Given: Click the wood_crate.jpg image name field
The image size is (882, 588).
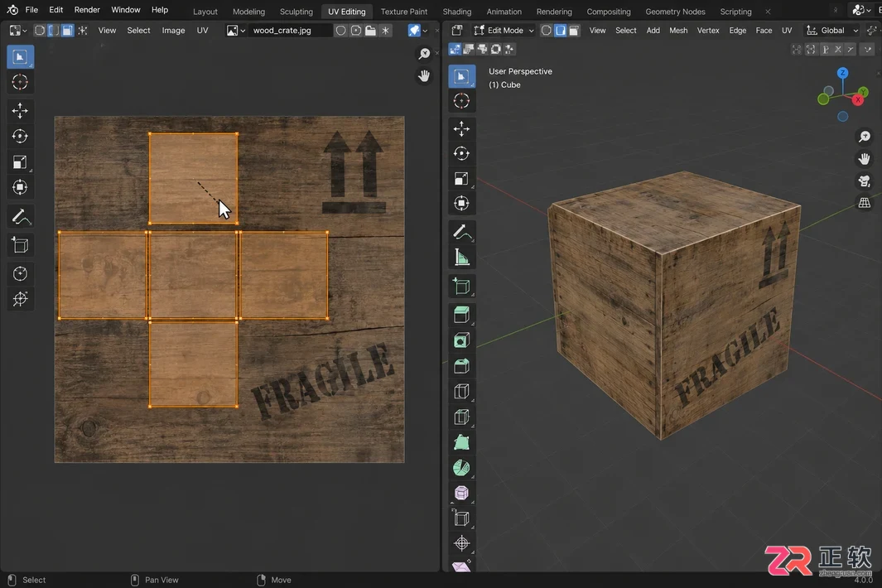Looking at the screenshot, I should coord(290,31).
